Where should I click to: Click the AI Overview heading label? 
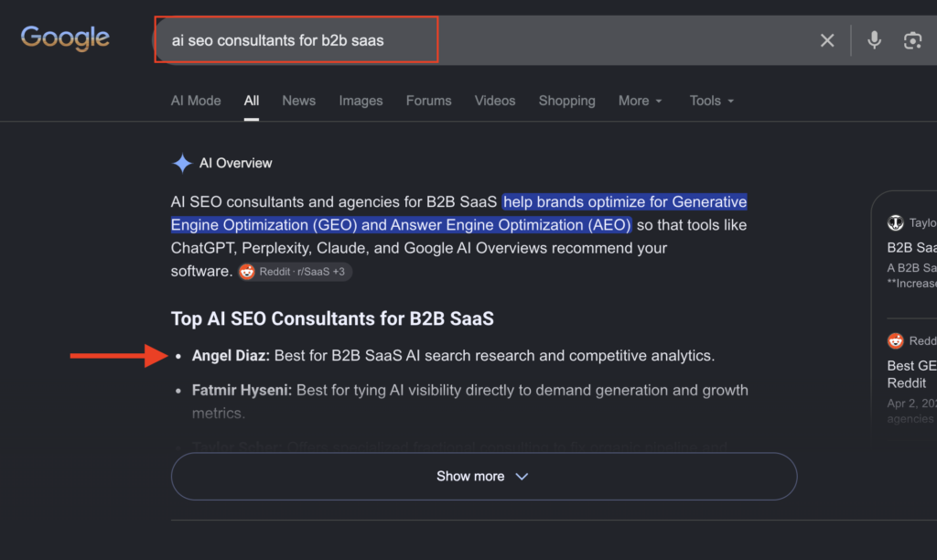235,163
